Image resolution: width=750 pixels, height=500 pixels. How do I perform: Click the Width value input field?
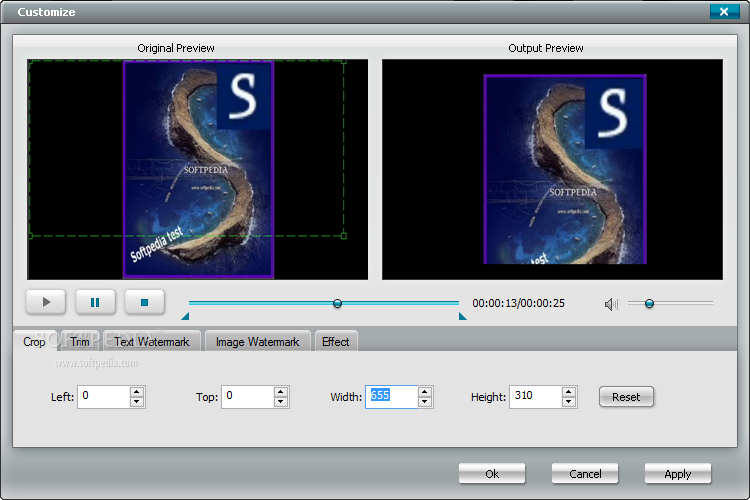tap(392, 397)
